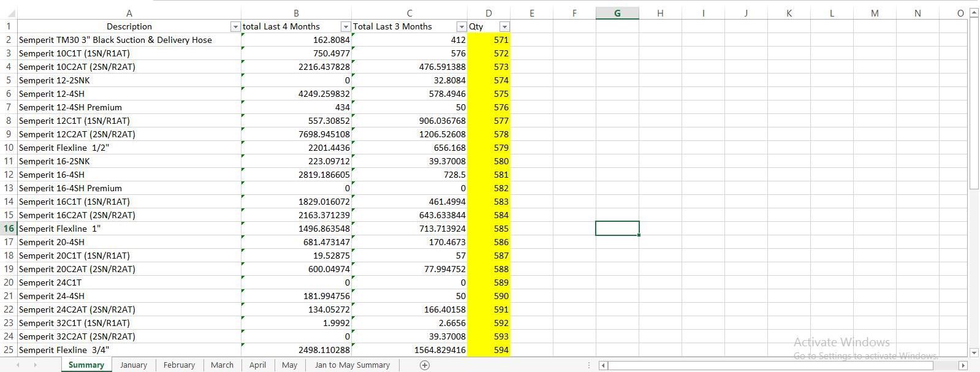This screenshot has width=980, height=372.
Task: Click the previous sheet navigation arrow
Action: (x=18, y=365)
